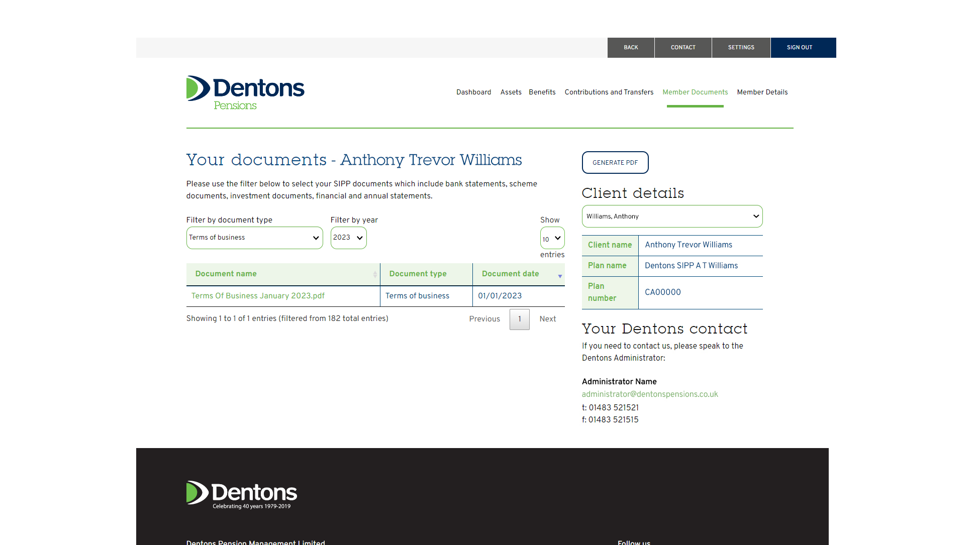Click the Document type column header
The image size is (980, 545).
tap(426, 274)
